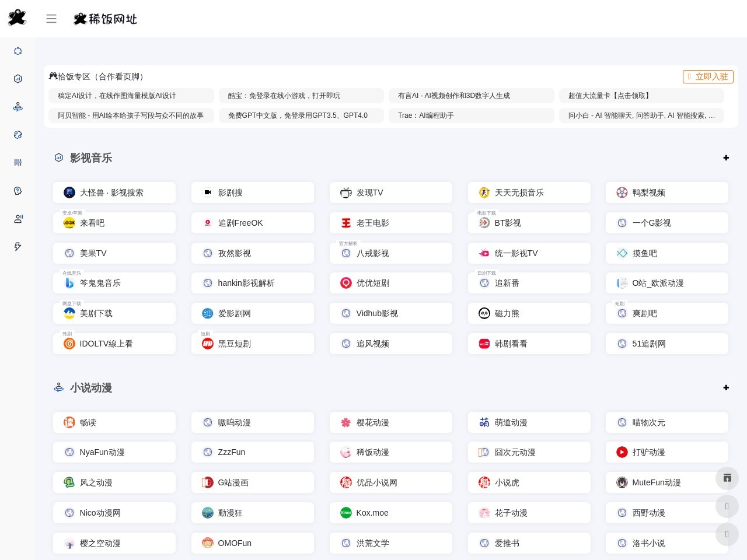This screenshot has height=560, width=747.
Task: Open the sidebar question-mark head icon
Action: coord(18,191)
